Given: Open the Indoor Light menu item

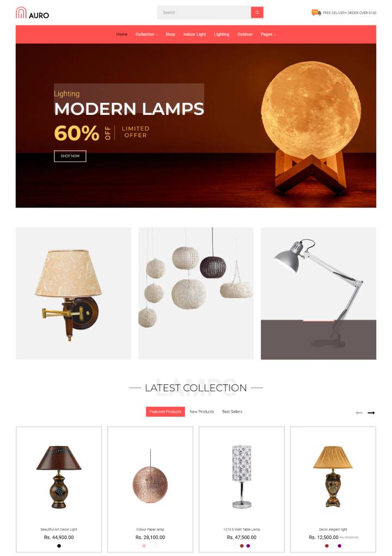Looking at the screenshot, I should (194, 34).
